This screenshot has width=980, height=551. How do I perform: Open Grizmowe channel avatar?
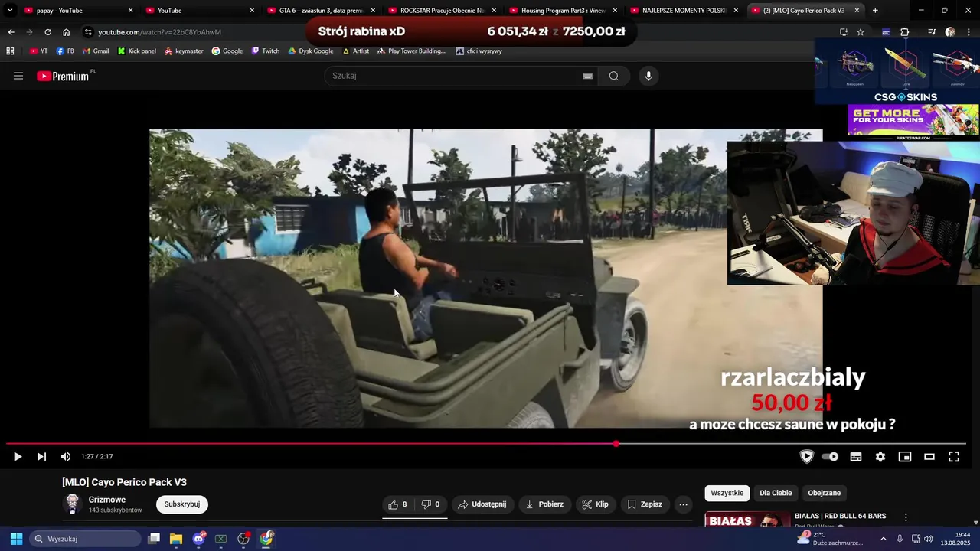coord(73,504)
